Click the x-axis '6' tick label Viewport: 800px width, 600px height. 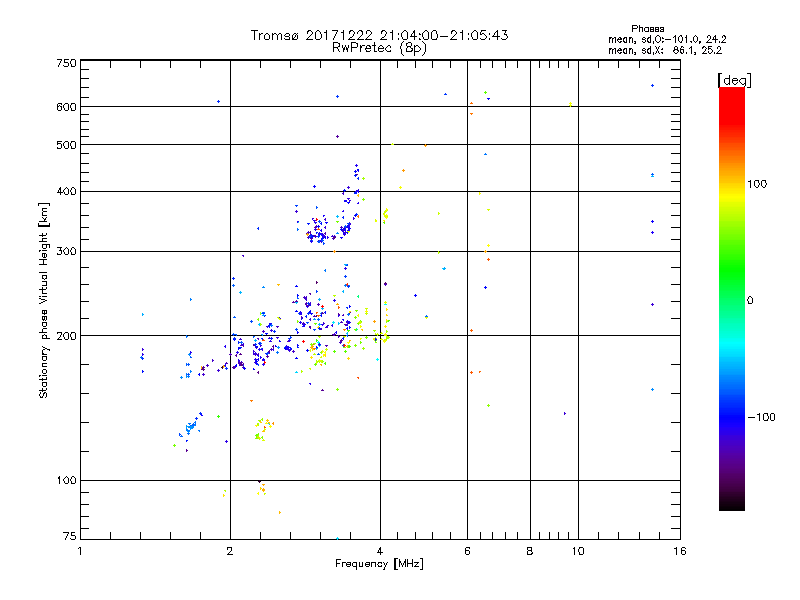(467, 551)
